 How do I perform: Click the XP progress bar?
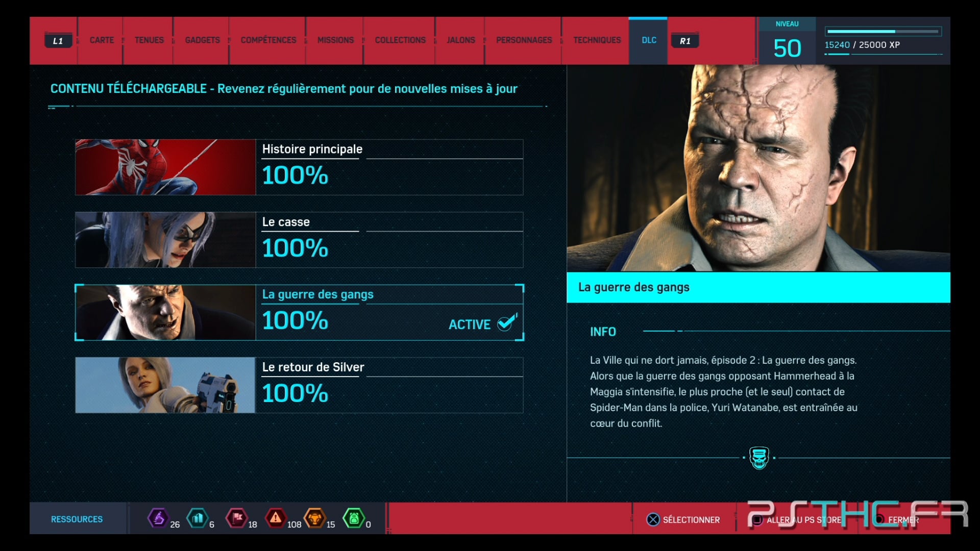(884, 31)
